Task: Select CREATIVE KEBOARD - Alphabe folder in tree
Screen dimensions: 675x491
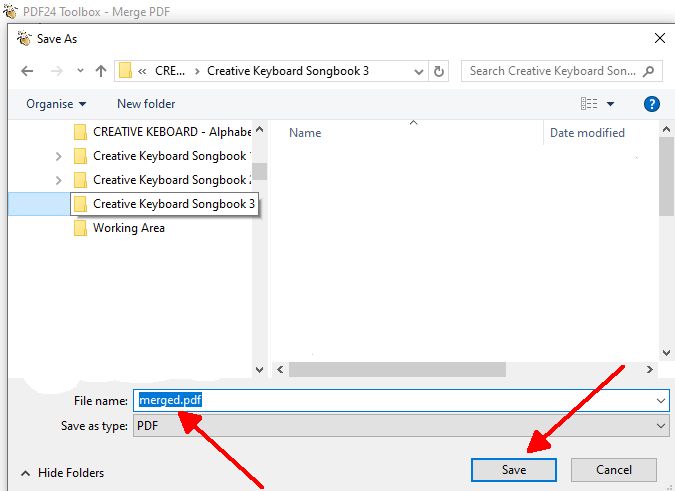Action: 170,132
